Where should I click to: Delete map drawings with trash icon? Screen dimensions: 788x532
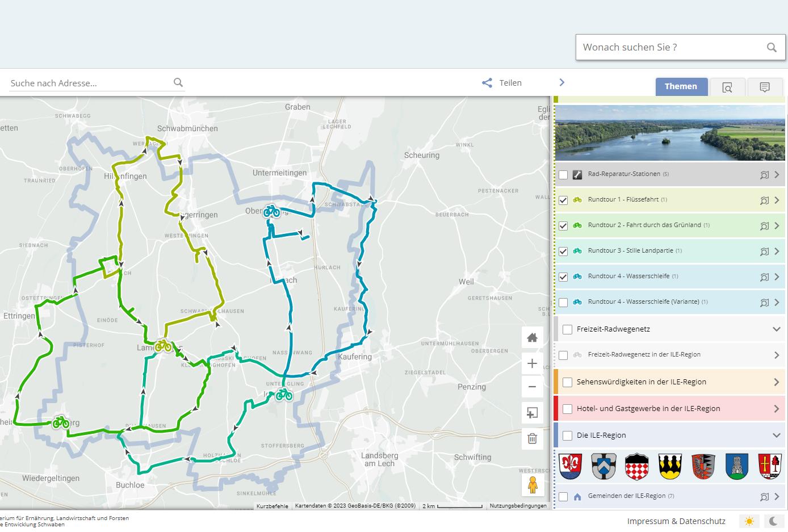[x=532, y=438]
